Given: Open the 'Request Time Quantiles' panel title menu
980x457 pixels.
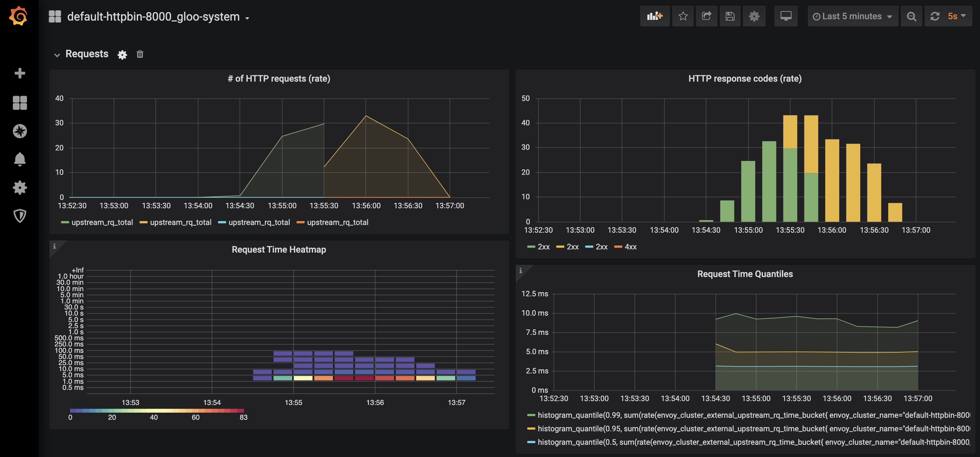Looking at the screenshot, I should (x=745, y=274).
